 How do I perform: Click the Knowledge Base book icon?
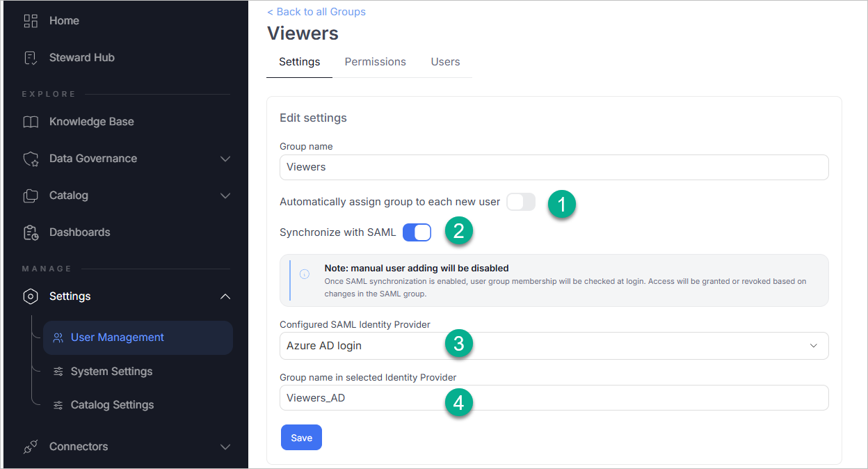point(31,122)
